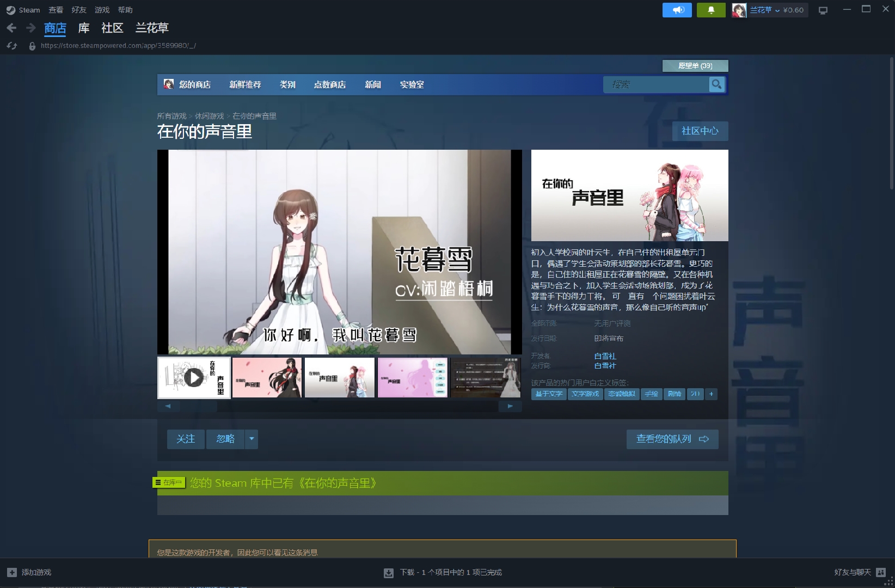Select the dark dialogue screenshot thumbnail
The image size is (895, 588).
tap(486, 377)
